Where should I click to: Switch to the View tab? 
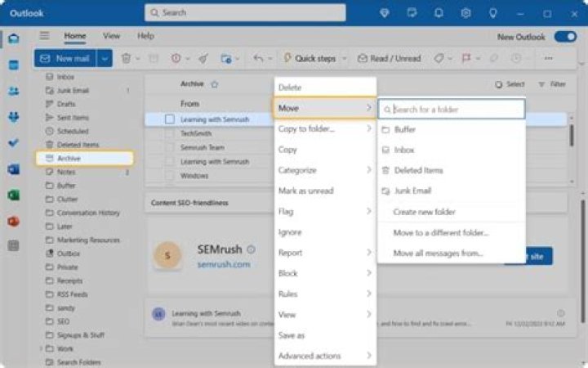click(x=111, y=36)
